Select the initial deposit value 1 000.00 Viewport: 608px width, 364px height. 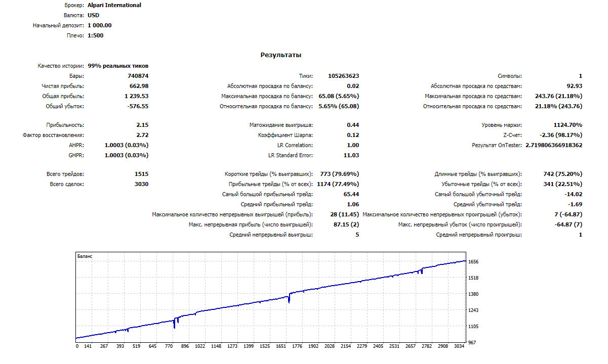(x=100, y=25)
